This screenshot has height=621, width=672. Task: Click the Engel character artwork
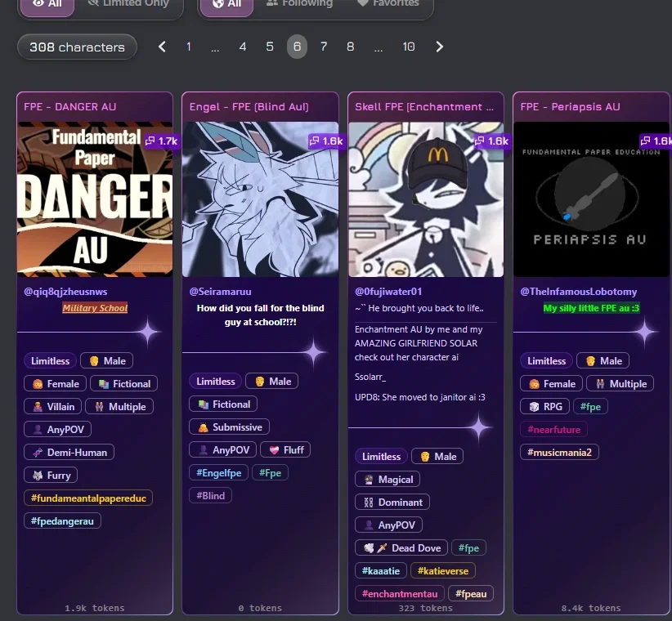point(260,199)
